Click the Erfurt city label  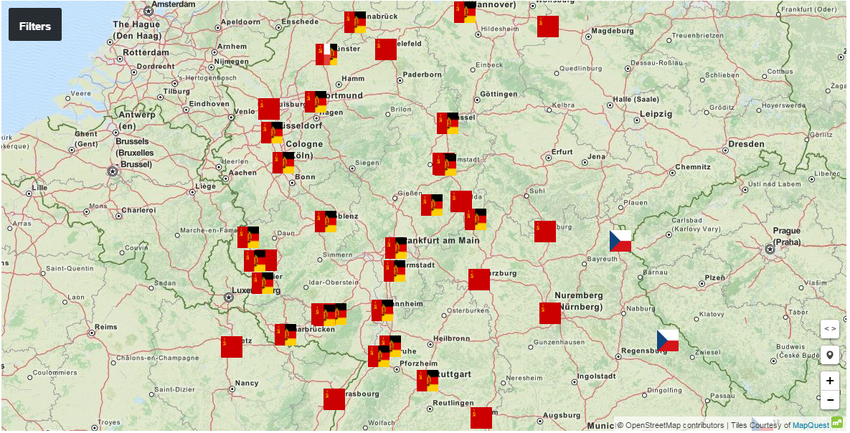(x=562, y=152)
